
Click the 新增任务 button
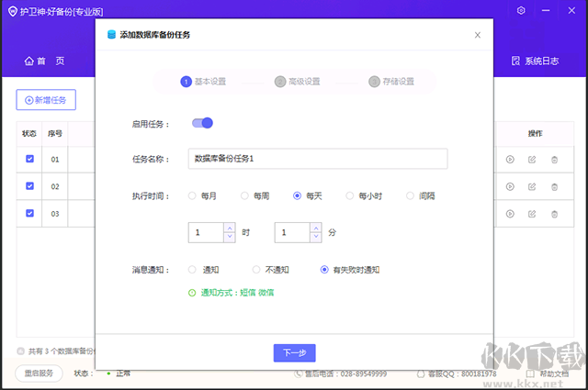[x=46, y=100]
